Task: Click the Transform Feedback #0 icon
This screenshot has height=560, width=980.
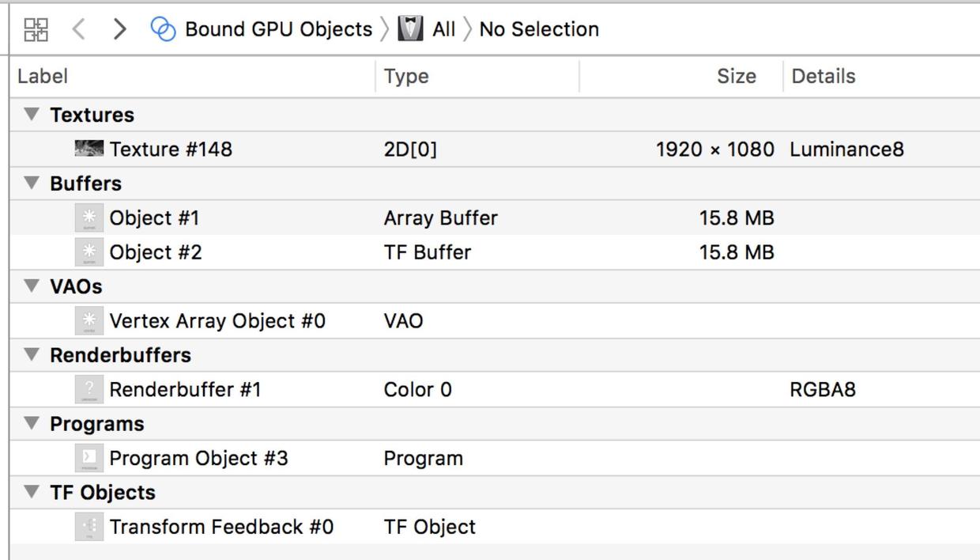Action: [89, 527]
